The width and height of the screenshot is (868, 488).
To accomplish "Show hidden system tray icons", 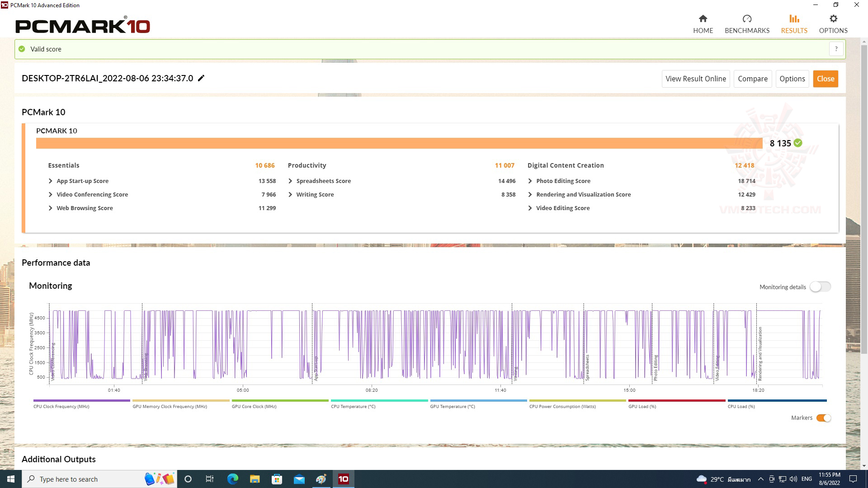I will click(x=760, y=479).
